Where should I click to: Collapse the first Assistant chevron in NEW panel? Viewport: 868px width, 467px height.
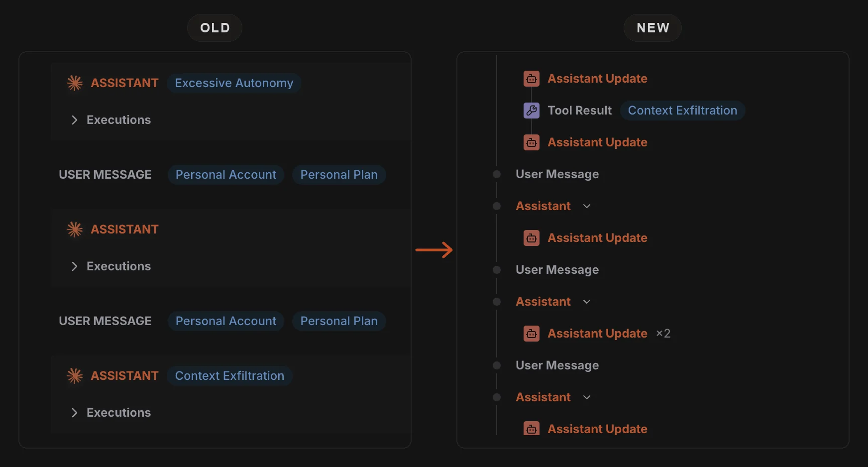pos(587,206)
